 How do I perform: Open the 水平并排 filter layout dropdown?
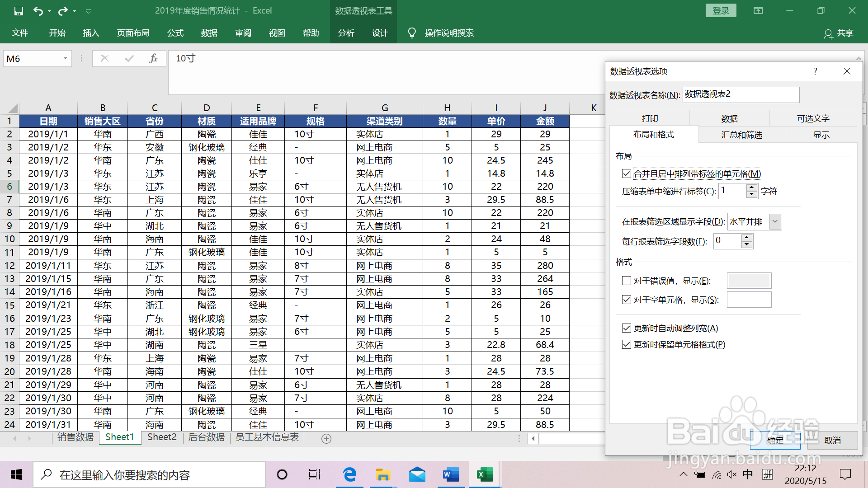[775, 221]
